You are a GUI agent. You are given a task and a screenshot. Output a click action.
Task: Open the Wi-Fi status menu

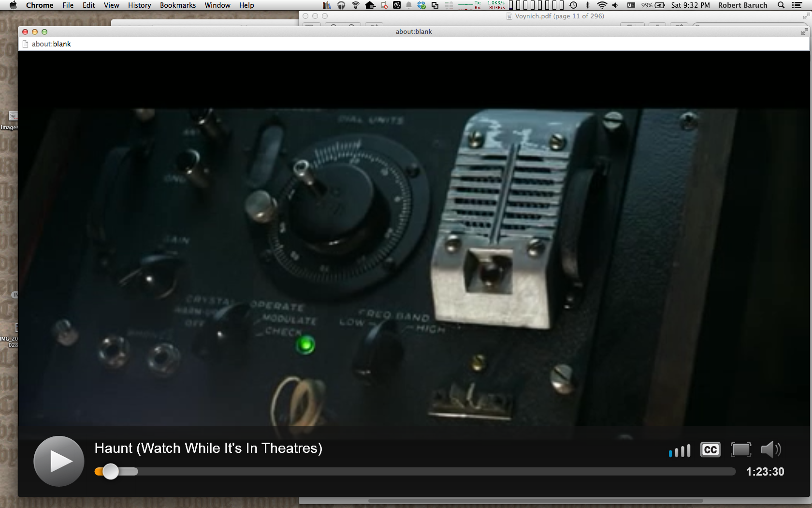(602, 5)
